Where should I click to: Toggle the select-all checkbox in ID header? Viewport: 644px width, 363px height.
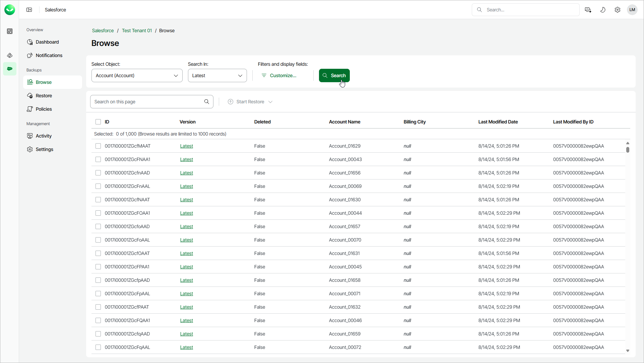point(98,122)
